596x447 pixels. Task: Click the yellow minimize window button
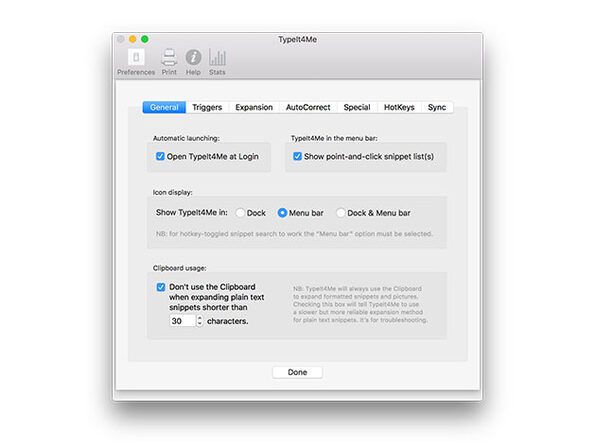tap(133, 39)
